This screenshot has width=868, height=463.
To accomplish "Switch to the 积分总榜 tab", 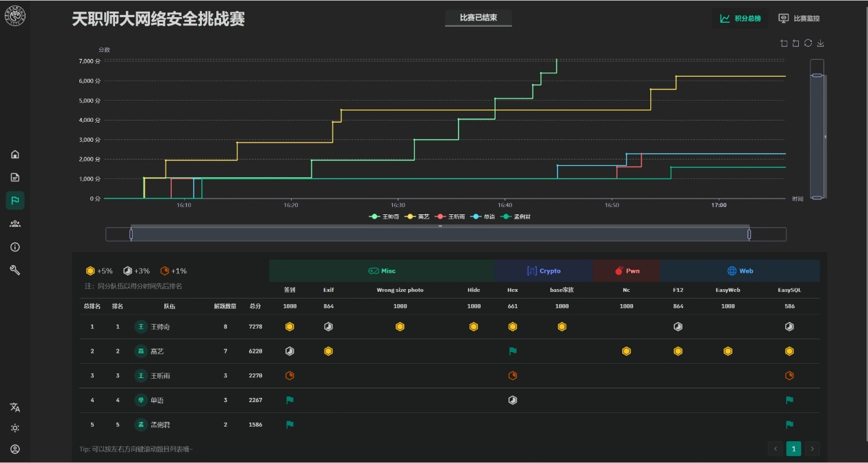I will [x=741, y=18].
